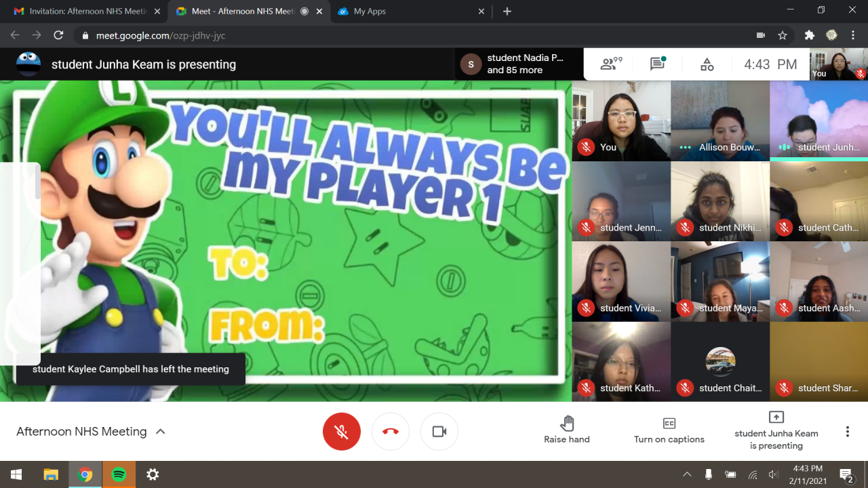Viewport: 868px width, 488px height.
Task: Select student Kath... video tile
Action: (x=621, y=362)
